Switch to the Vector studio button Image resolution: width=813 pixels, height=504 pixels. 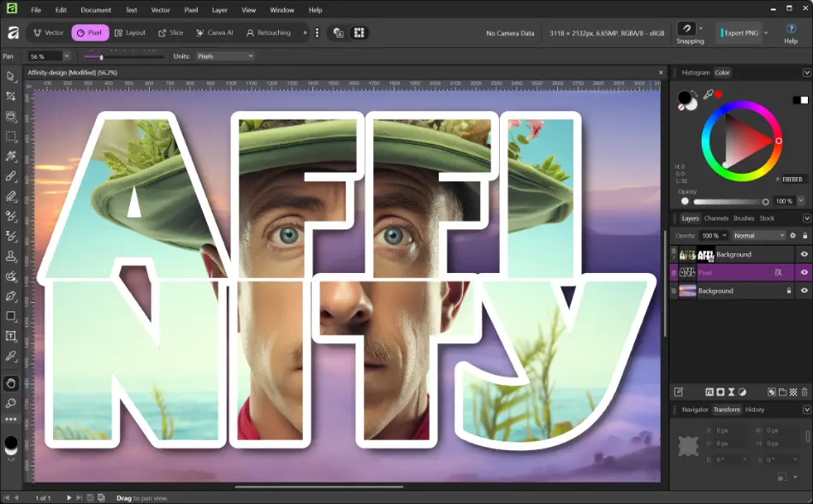tap(49, 33)
